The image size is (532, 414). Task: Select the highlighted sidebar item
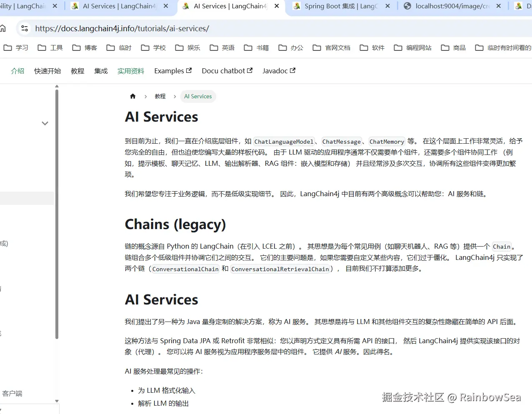tap(27, 198)
